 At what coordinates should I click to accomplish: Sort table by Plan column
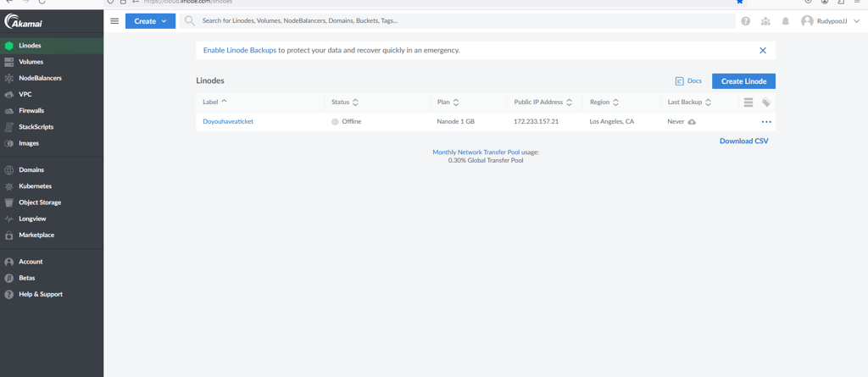coord(448,103)
